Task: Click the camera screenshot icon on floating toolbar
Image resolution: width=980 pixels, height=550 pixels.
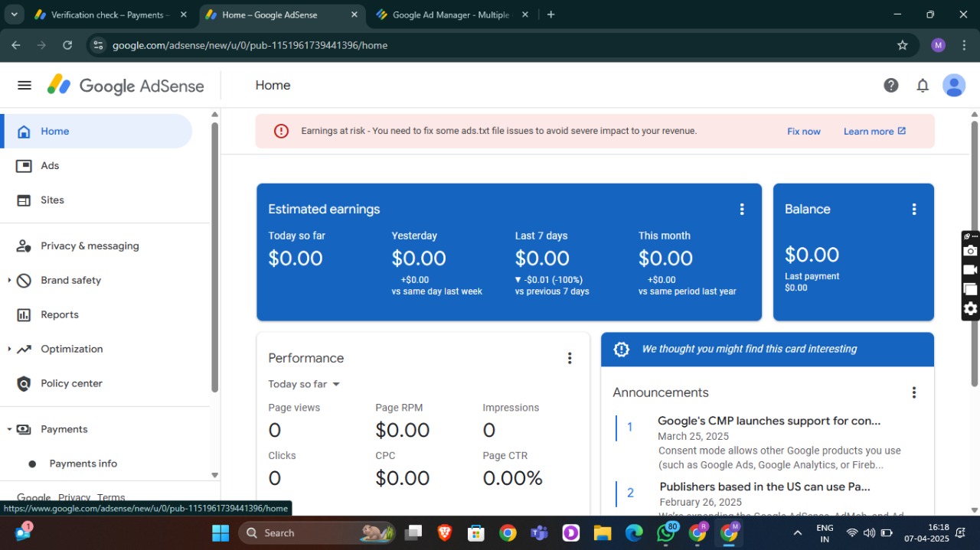Action: coord(970,251)
